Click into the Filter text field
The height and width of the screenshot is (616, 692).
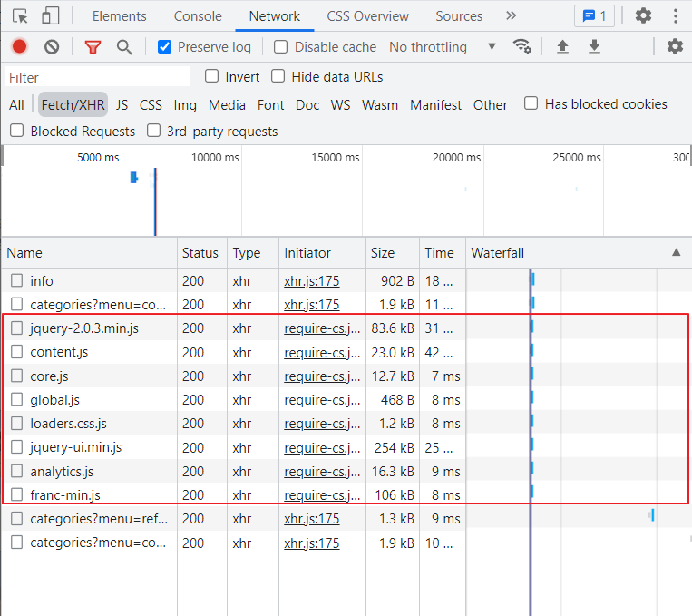(98, 77)
